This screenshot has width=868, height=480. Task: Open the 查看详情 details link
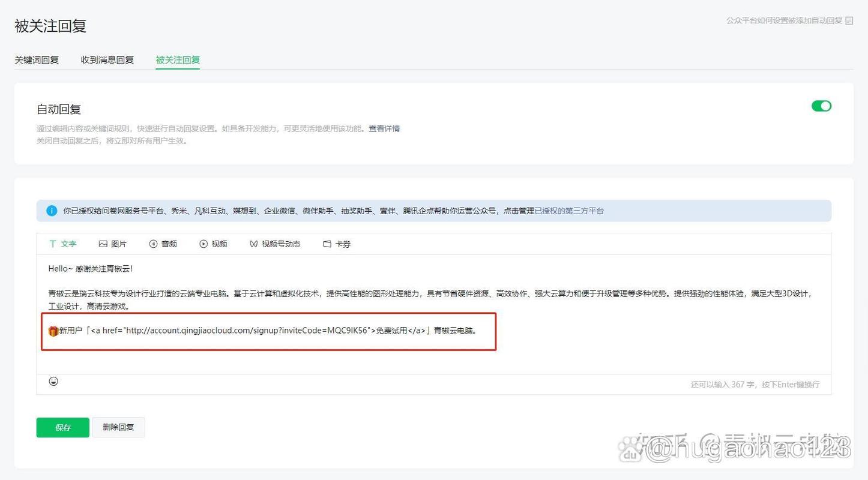pyautogui.click(x=385, y=128)
